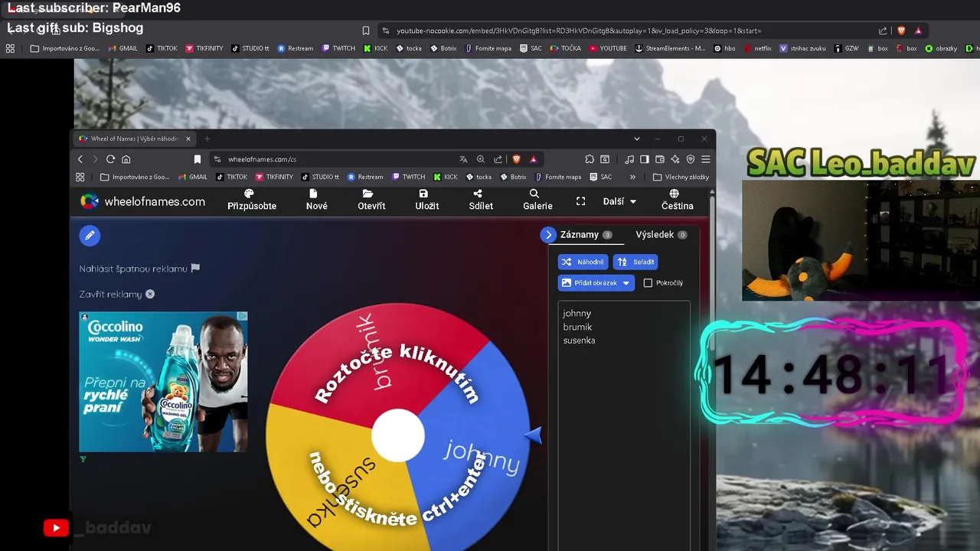The image size is (980, 551).
Task: Click the share icon in inner address bar
Action: tap(498, 159)
